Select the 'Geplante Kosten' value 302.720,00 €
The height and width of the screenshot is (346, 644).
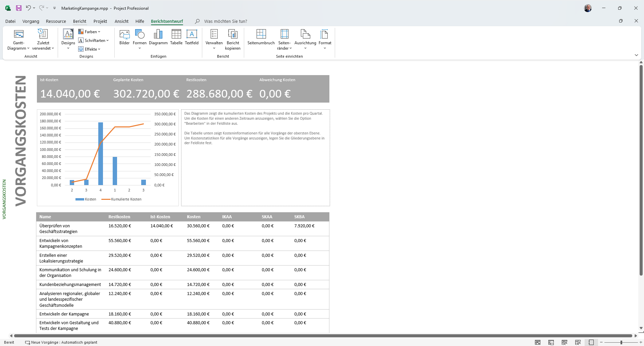[146, 94]
